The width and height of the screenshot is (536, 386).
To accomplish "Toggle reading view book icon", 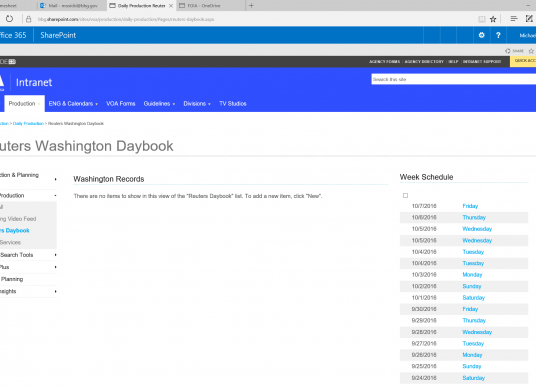I will pos(482,19).
